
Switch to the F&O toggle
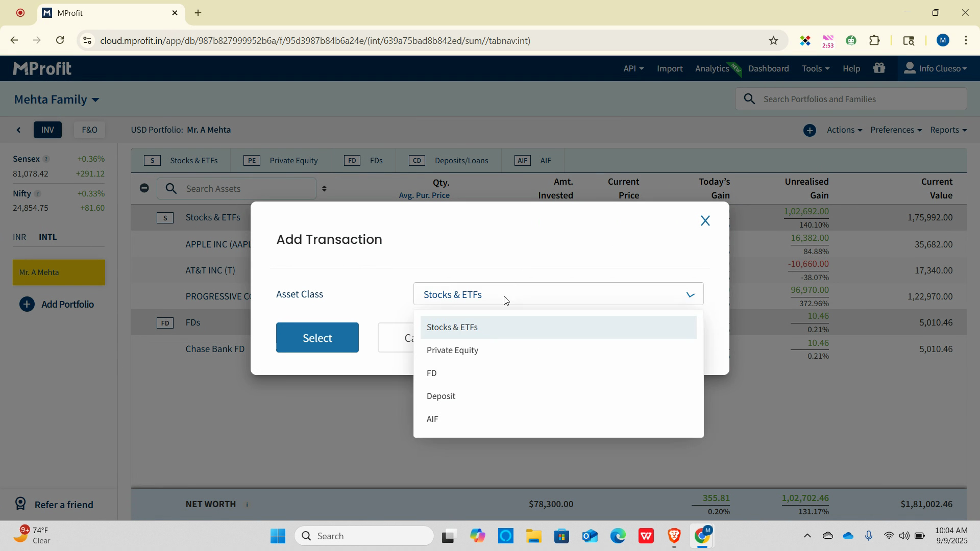pos(89,130)
